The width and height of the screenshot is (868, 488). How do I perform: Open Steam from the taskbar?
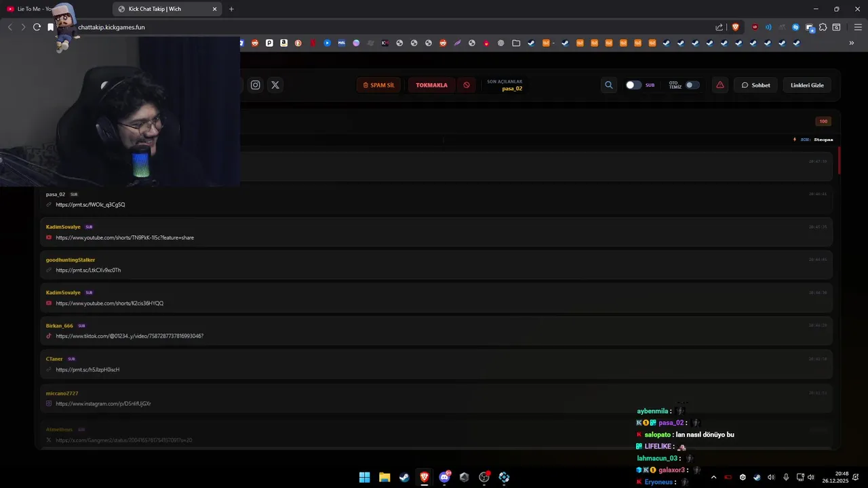(x=404, y=477)
